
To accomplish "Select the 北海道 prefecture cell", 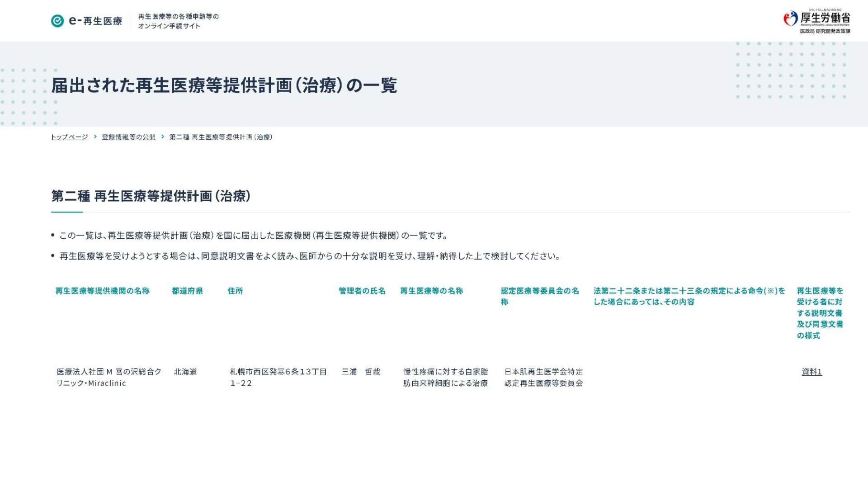I will coord(185,372).
